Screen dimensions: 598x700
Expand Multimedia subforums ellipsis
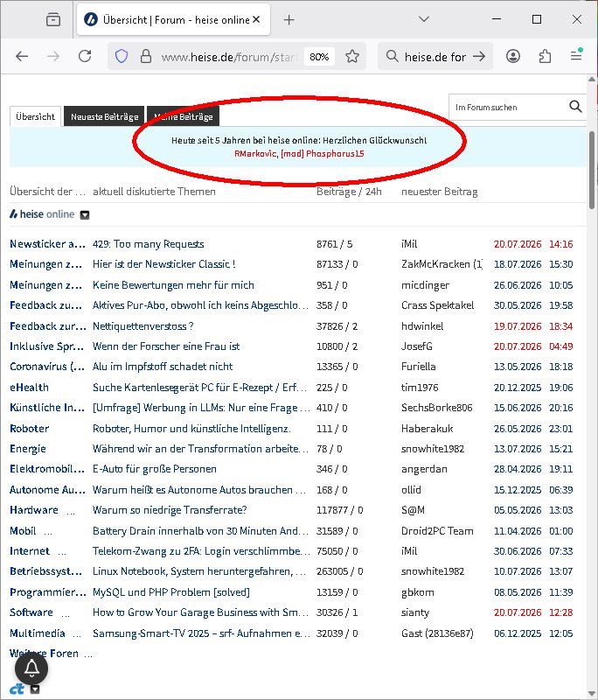pos(77,634)
